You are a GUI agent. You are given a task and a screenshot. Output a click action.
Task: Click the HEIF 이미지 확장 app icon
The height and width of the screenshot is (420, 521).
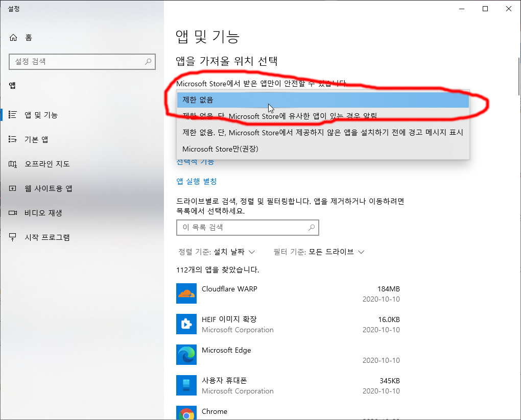tap(186, 324)
